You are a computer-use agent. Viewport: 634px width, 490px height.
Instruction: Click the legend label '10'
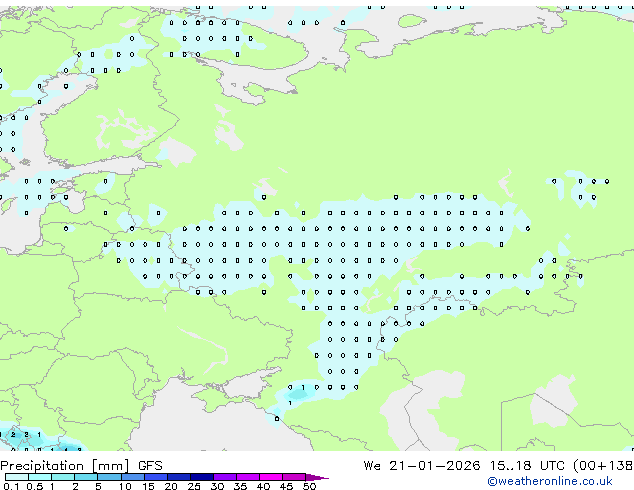point(125,486)
